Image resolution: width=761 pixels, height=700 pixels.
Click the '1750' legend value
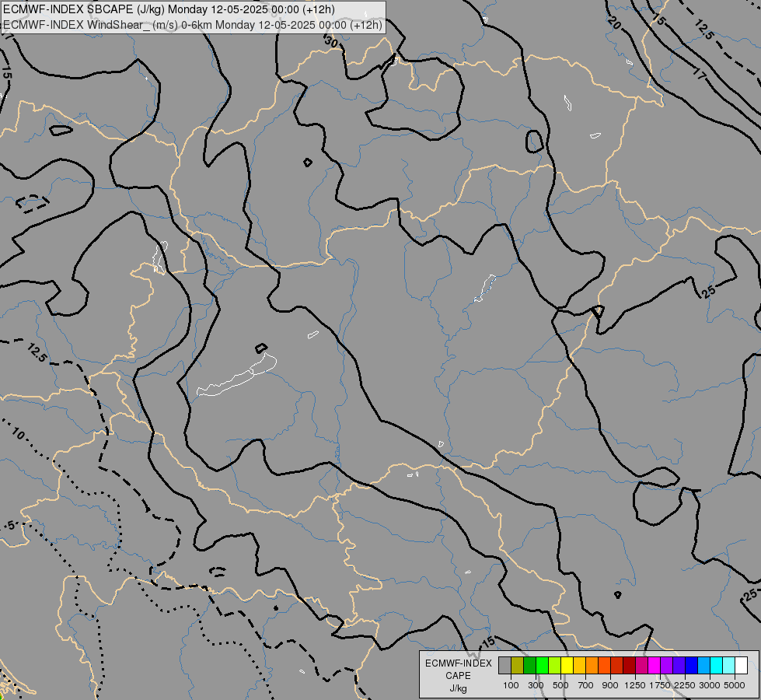point(660,685)
